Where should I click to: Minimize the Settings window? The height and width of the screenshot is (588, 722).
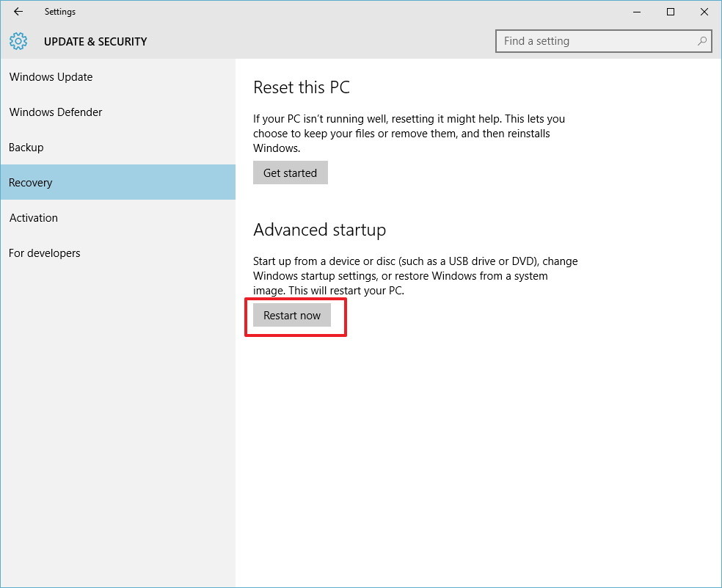coord(636,12)
